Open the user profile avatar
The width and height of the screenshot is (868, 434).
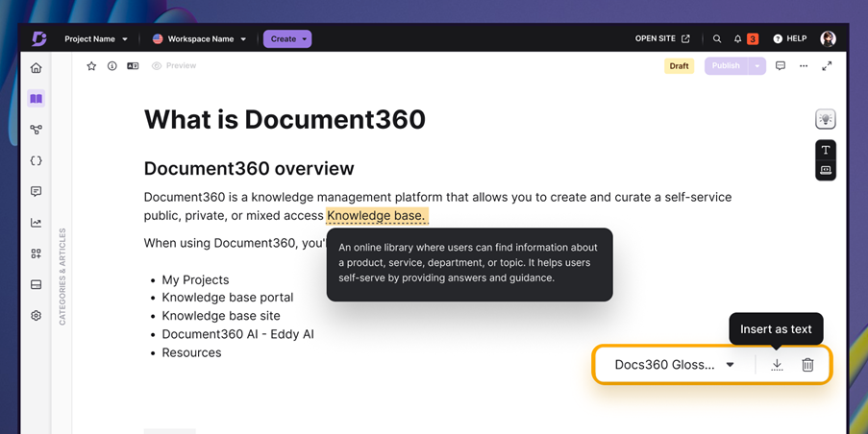(828, 38)
